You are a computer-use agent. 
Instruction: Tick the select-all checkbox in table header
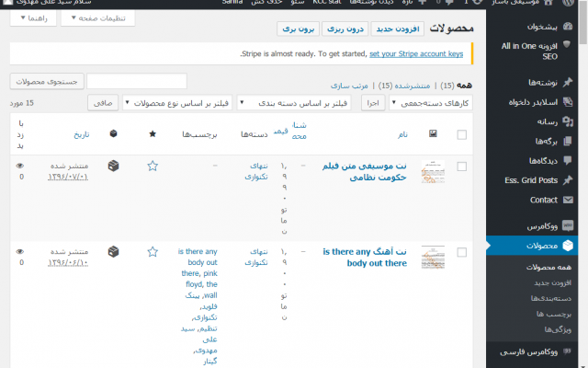(x=462, y=135)
